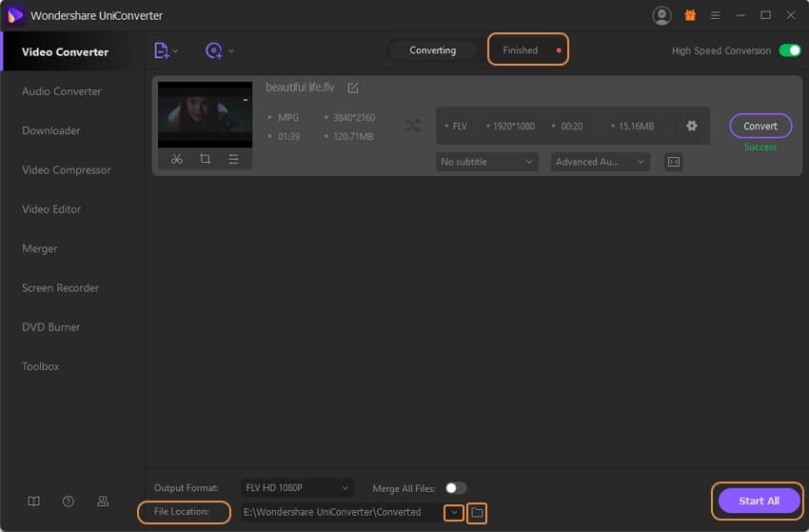Open Screen Recorder section

60,288
